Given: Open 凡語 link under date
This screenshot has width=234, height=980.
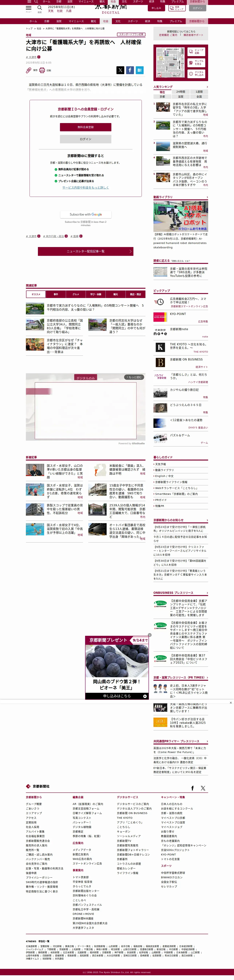Looking at the screenshot, I should pos(69,11).
